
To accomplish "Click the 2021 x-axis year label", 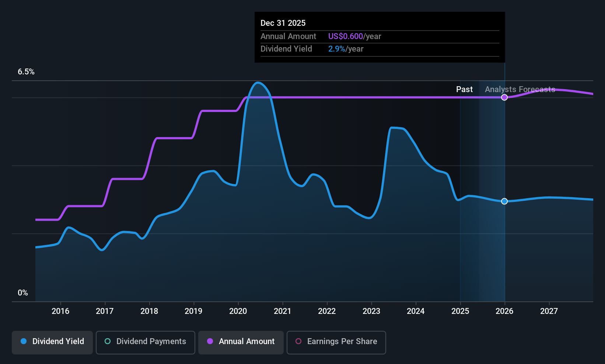I will (283, 311).
